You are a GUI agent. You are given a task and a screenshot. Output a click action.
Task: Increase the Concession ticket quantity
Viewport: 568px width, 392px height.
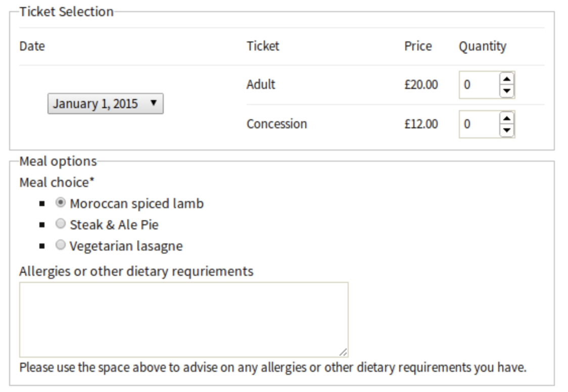[x=507, y=118]
